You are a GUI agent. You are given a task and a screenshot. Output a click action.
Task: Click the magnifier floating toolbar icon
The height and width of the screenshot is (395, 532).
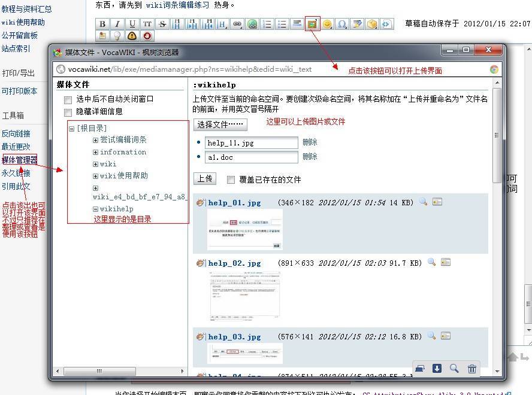coord(454,368)
